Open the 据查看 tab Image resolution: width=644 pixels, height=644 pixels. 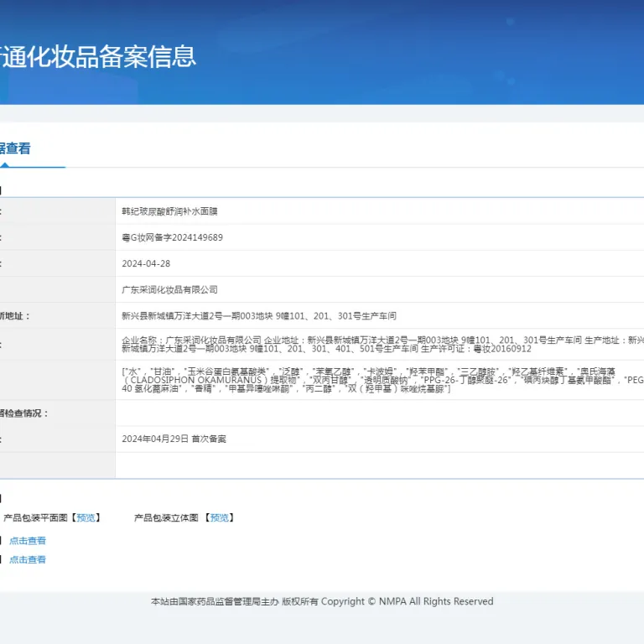15,148
